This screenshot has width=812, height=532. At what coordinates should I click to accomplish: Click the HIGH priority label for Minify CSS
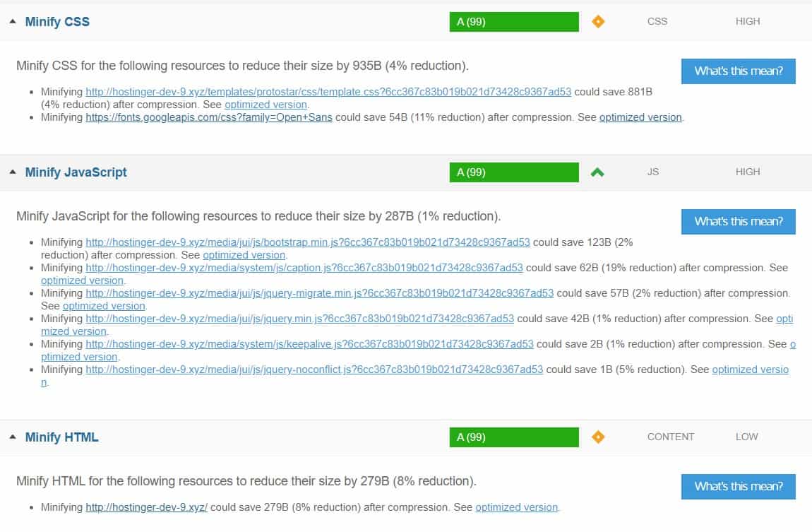click(x=747, y=21)
